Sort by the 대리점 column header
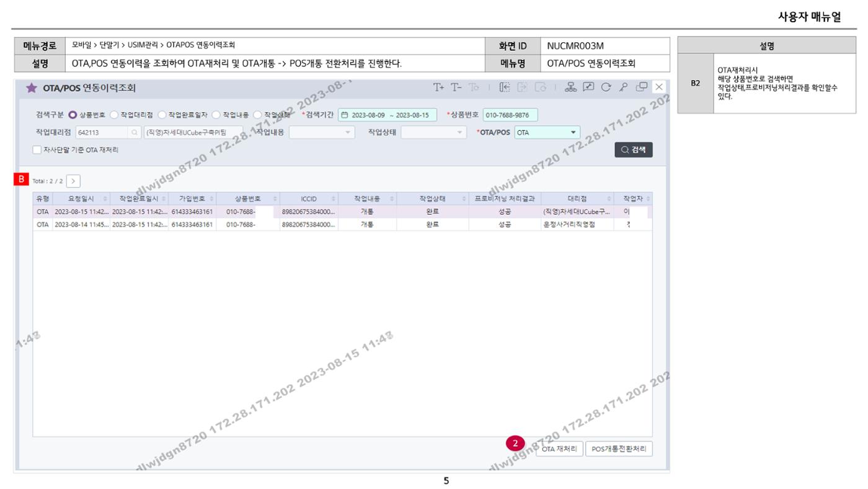 coord(576,198)
